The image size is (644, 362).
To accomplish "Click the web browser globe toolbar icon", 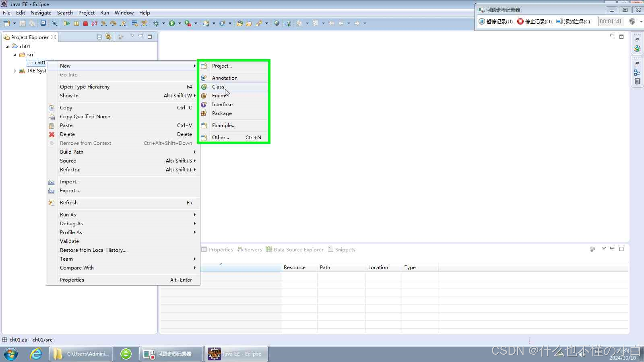I will click(277, 23).
